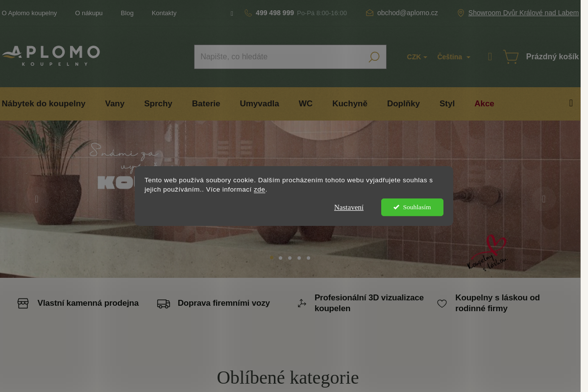Click Vlastní kamenná prodejna text
This screenshot has width=588, height=392.
[88, 303]
